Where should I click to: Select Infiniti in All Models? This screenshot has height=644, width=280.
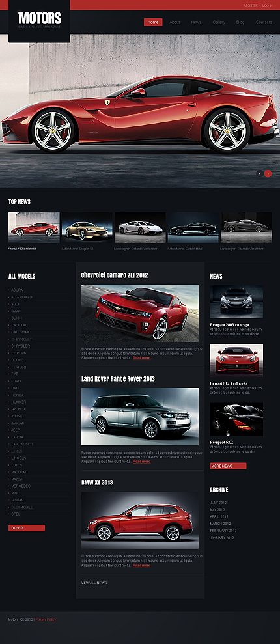point(18,415)
